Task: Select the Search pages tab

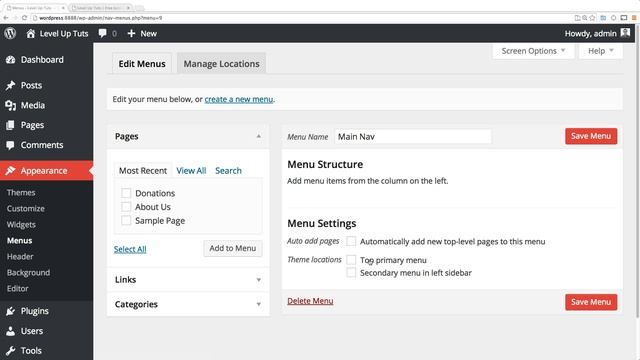Action: pyautogui.click(x=228, y=171)
